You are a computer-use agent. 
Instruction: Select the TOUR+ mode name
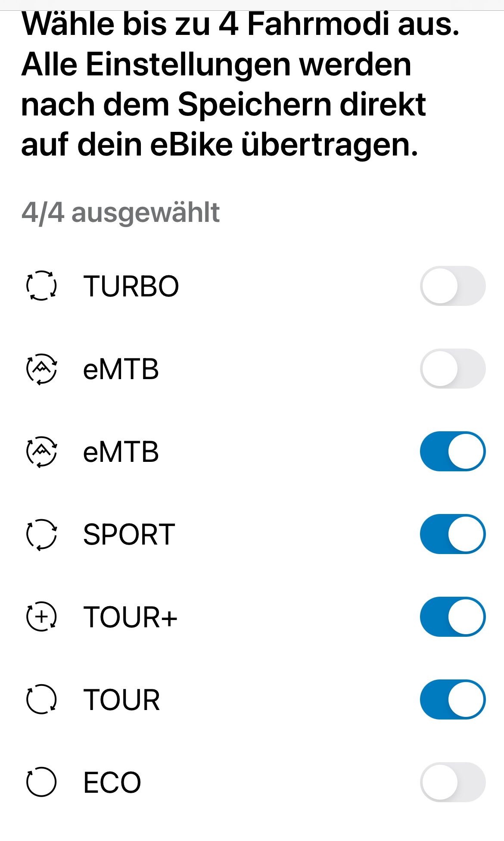pyautogui.click(x=130, y=617)
